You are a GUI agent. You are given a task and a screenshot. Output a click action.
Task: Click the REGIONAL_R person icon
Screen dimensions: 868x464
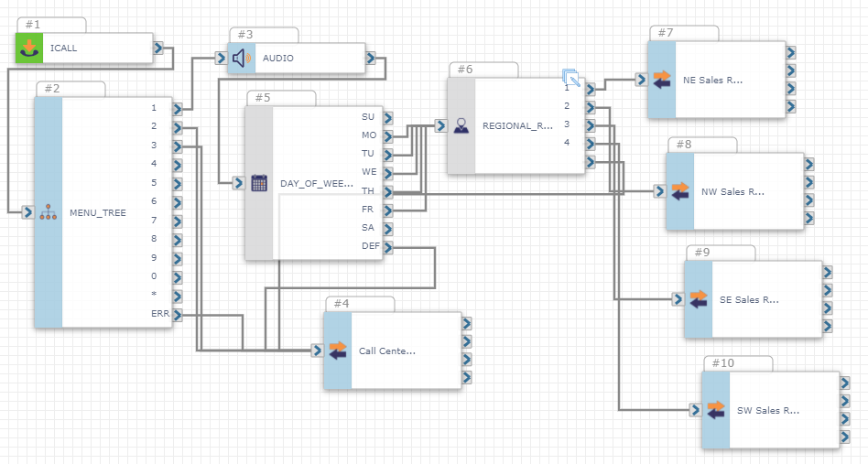pos(461,125)
